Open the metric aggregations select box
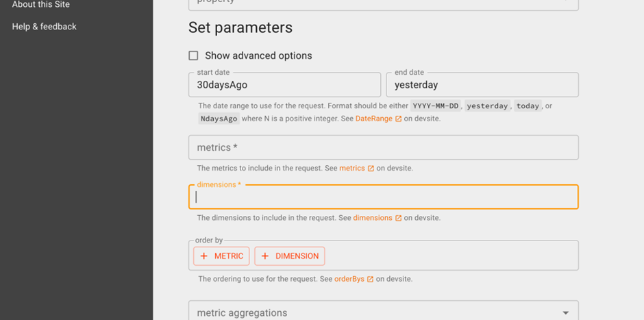 383,311
